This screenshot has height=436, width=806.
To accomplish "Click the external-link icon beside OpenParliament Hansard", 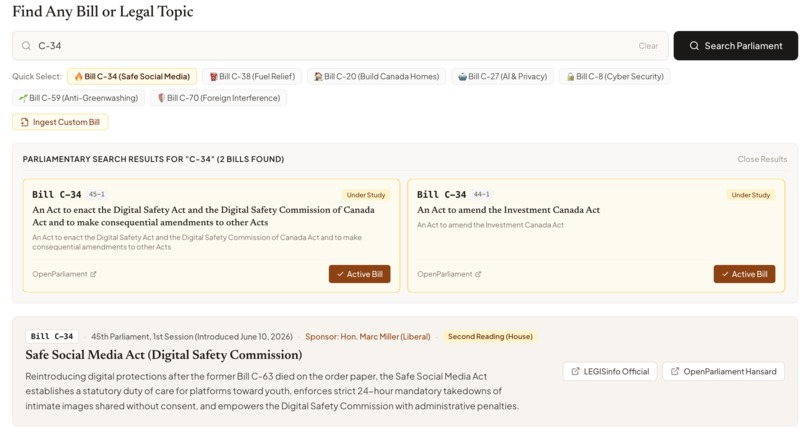I will coord(675,371).
